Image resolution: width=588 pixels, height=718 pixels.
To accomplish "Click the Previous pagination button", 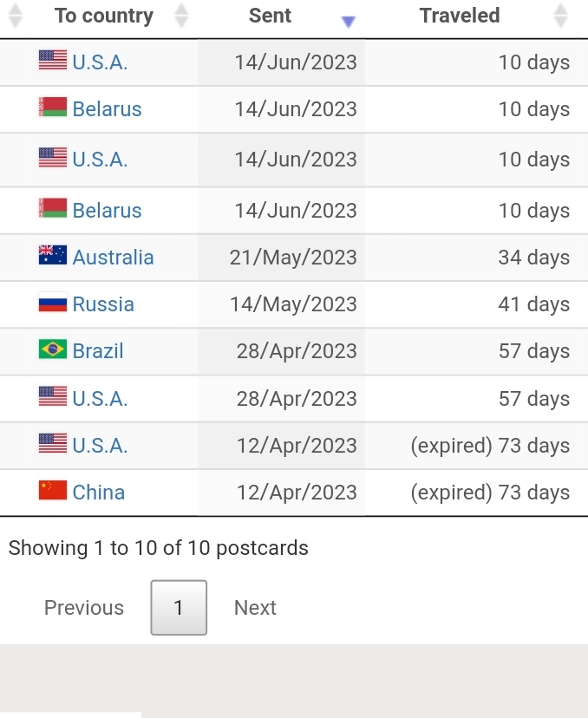I will [84, 608].
